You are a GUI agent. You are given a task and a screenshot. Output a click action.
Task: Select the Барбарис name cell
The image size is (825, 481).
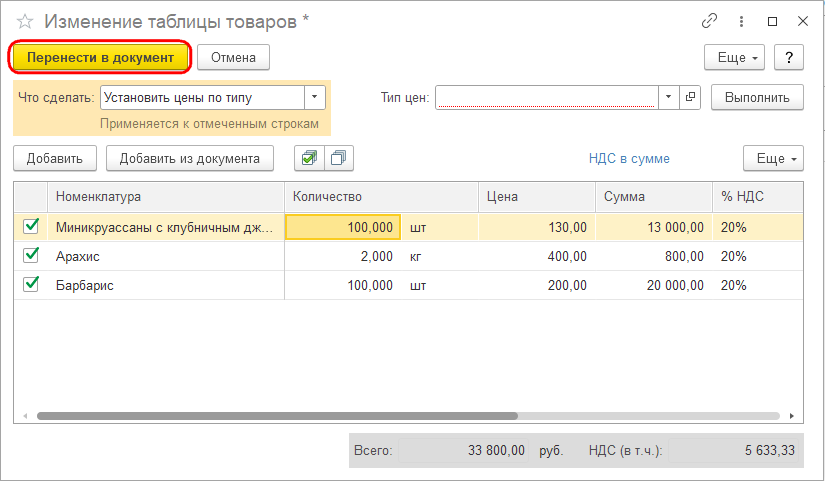pyautogui.click(x=166, y=285)
